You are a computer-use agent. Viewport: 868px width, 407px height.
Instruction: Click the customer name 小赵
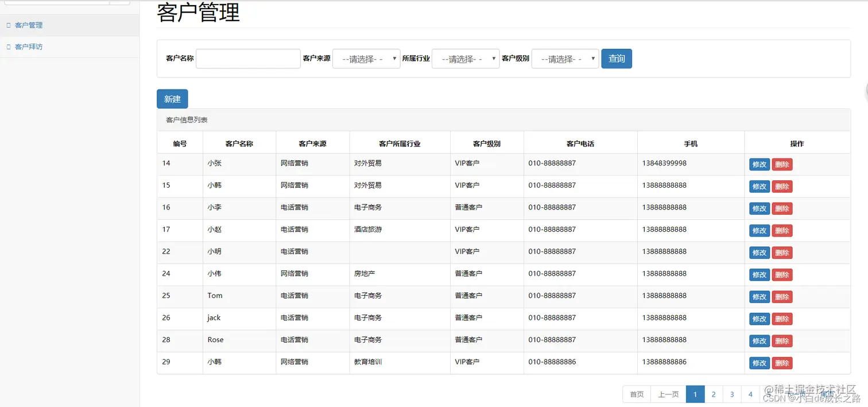pyautogui.click(x=214, y=229)
